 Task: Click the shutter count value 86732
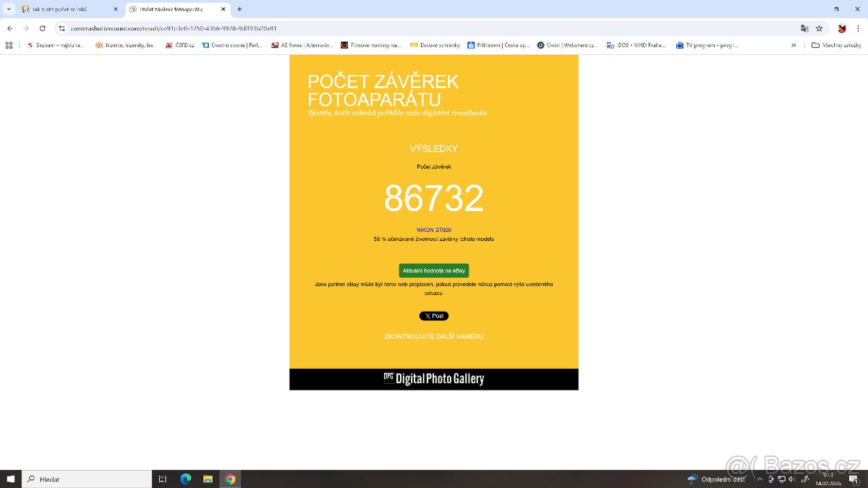[x=434, y=198]
